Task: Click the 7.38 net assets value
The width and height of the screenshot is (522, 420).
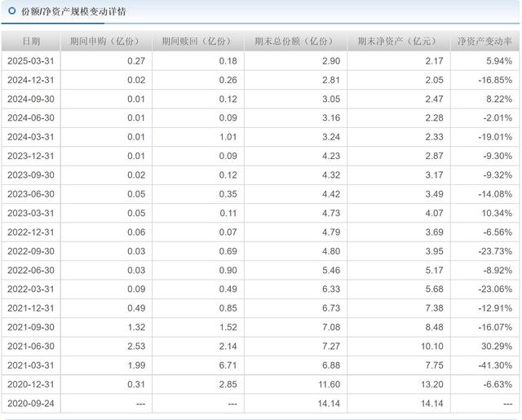Action: (x=434, y=308)
